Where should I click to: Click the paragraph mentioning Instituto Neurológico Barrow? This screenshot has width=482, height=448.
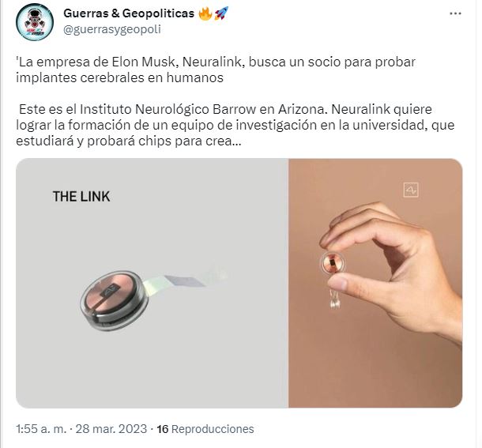[235, 125]
